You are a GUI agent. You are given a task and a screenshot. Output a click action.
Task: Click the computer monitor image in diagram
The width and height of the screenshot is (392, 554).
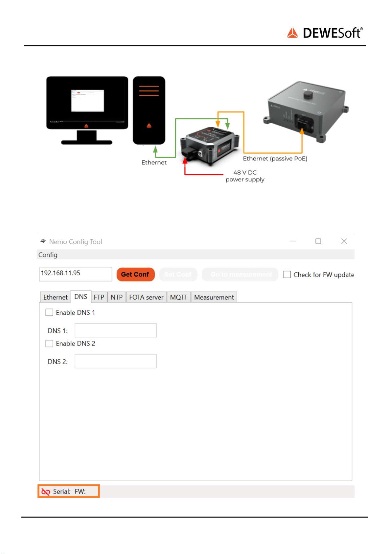[87, 110]
